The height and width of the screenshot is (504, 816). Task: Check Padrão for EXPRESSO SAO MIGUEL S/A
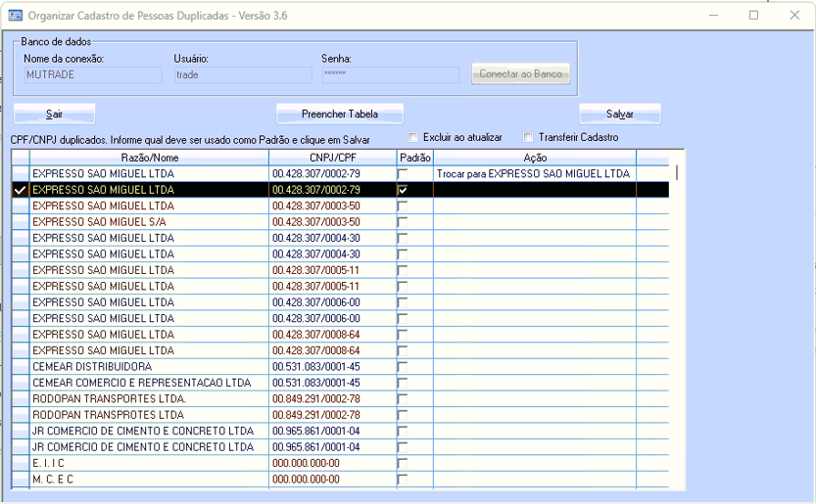[403, 222]
